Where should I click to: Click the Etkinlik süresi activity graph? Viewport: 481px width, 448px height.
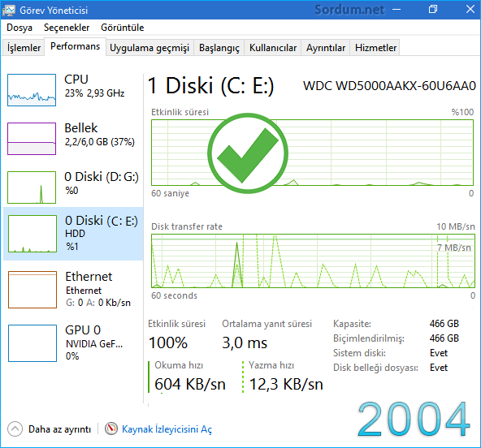[x=312, y=153]
